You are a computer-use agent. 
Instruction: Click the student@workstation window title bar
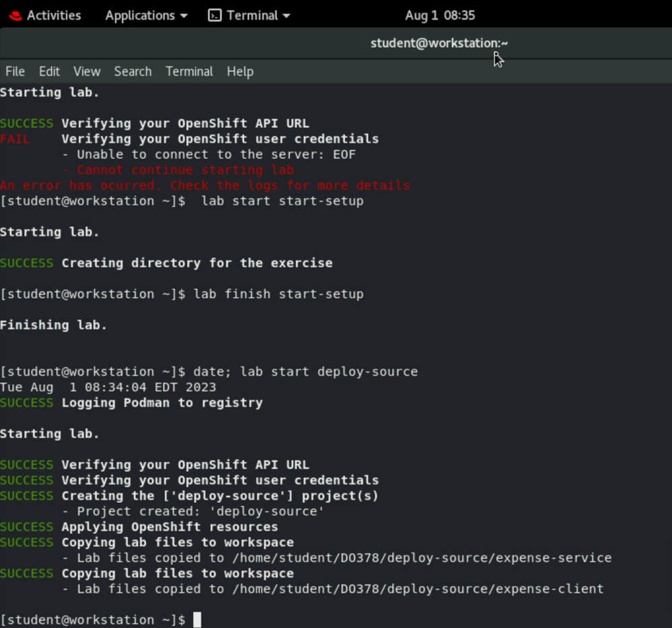pos(439,43)
